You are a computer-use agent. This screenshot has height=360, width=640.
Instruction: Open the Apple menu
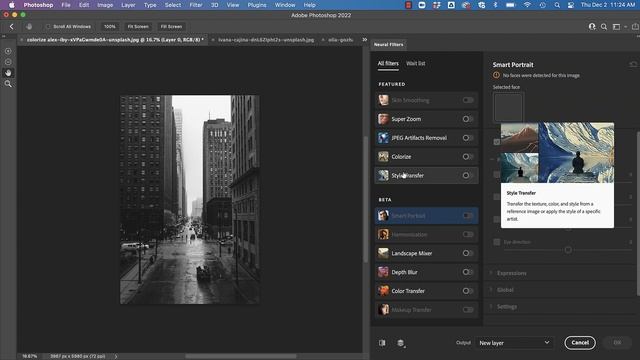click(x=11, y=5)
